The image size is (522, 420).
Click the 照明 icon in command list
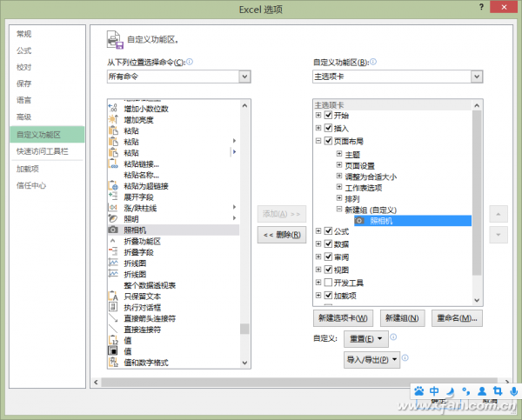coord(113,218)
